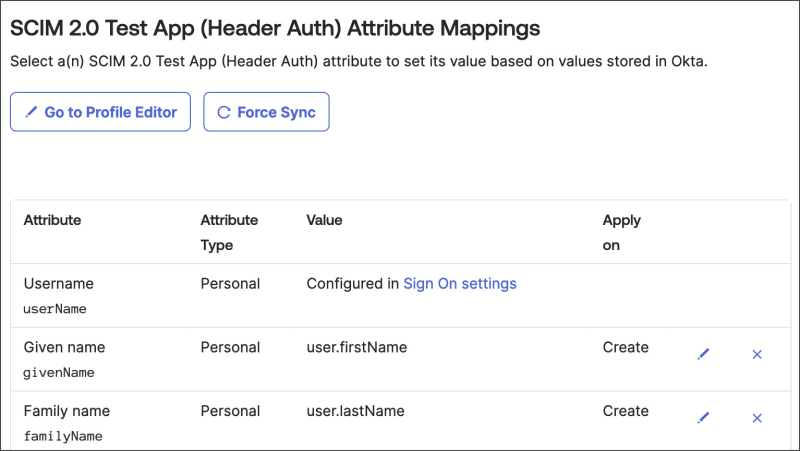Click the Family name attribute label
The height and width of the screenshot is (451, 800).
click(67, 411)
